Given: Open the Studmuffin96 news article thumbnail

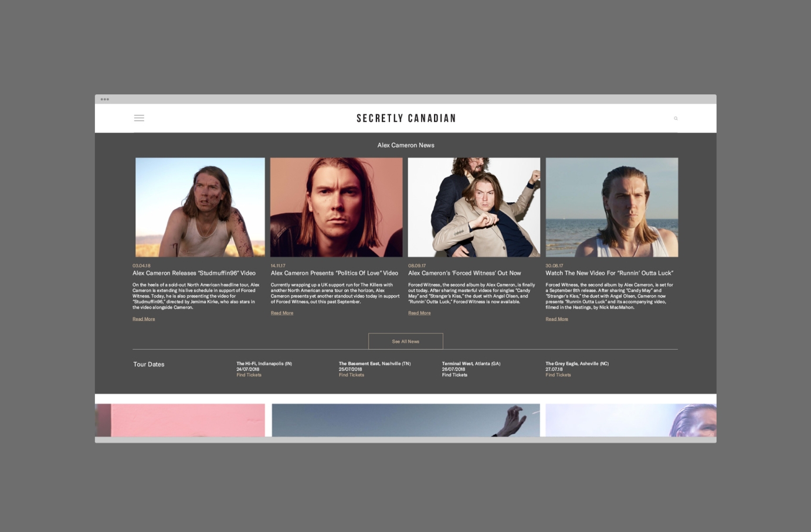Looking at the screenshot, I should point(199,207).
